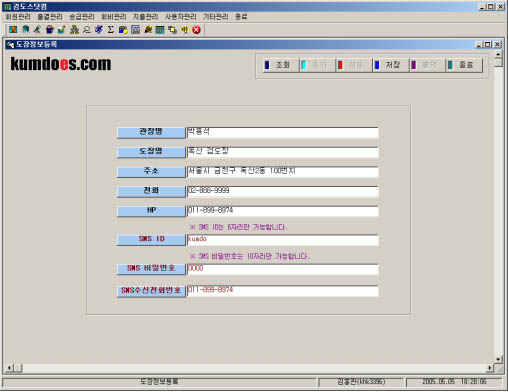508x392 pixels.
Task: Open the 회비관리 menu
Action: 114,17
